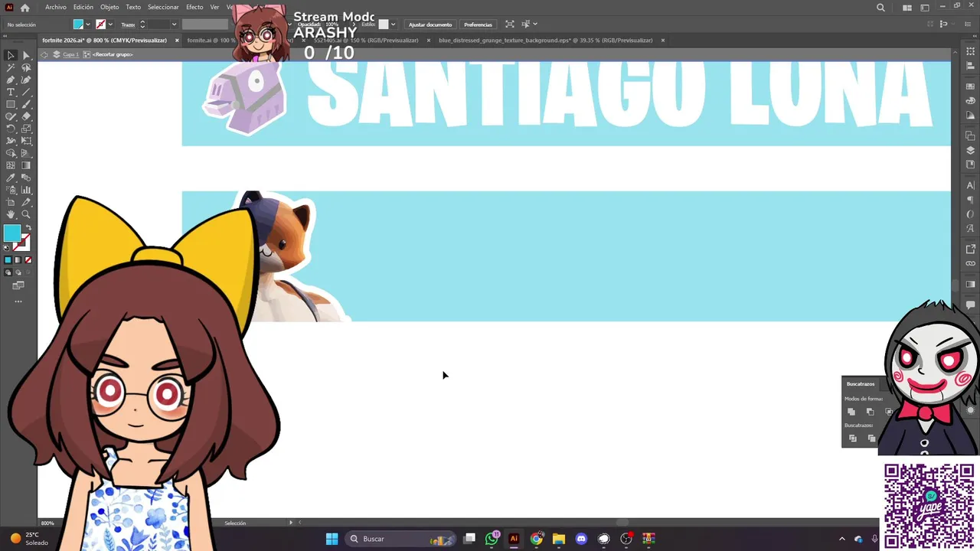Select the Hand tool

[x=11, y=214]
